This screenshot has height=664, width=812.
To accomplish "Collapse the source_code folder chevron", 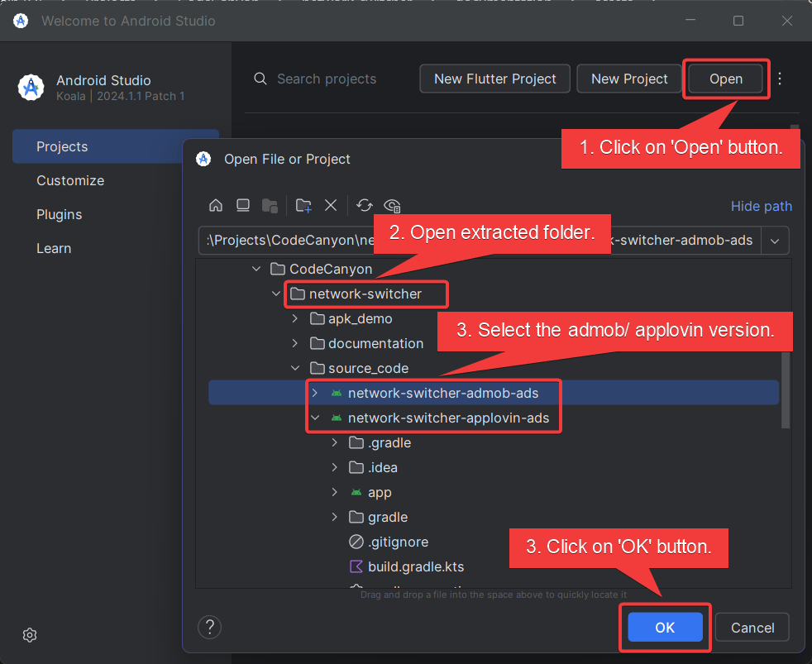I will coord(295,368).
